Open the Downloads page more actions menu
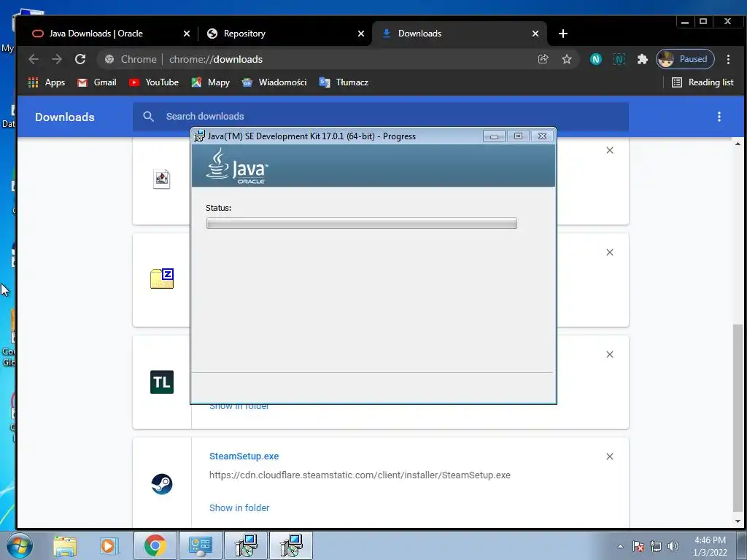 [x=719, y=117]
